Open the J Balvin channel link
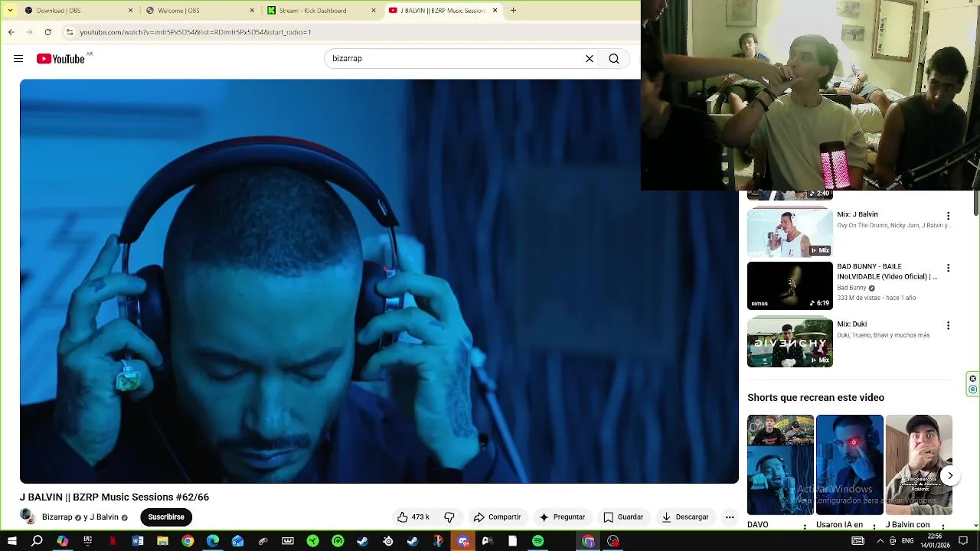The image size is (980, 551). pyautogui.click(x=104, y=517)
